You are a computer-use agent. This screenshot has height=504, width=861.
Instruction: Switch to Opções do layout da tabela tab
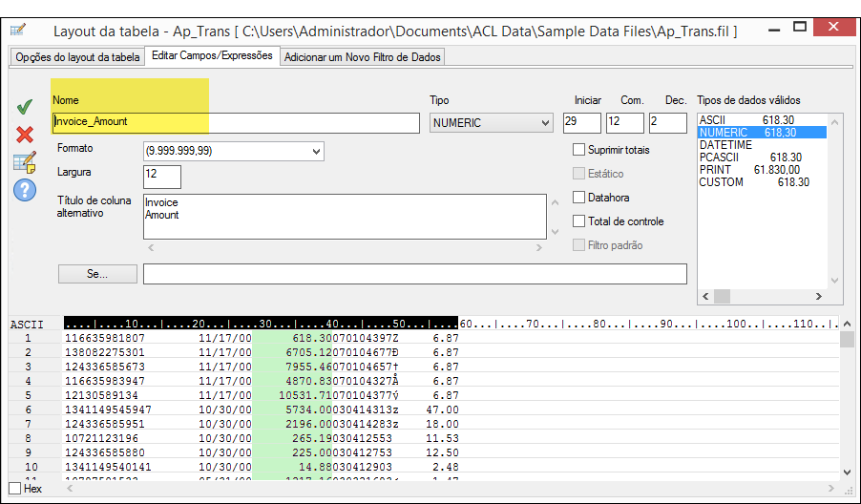pyautogui.click(x=77, y=57)
